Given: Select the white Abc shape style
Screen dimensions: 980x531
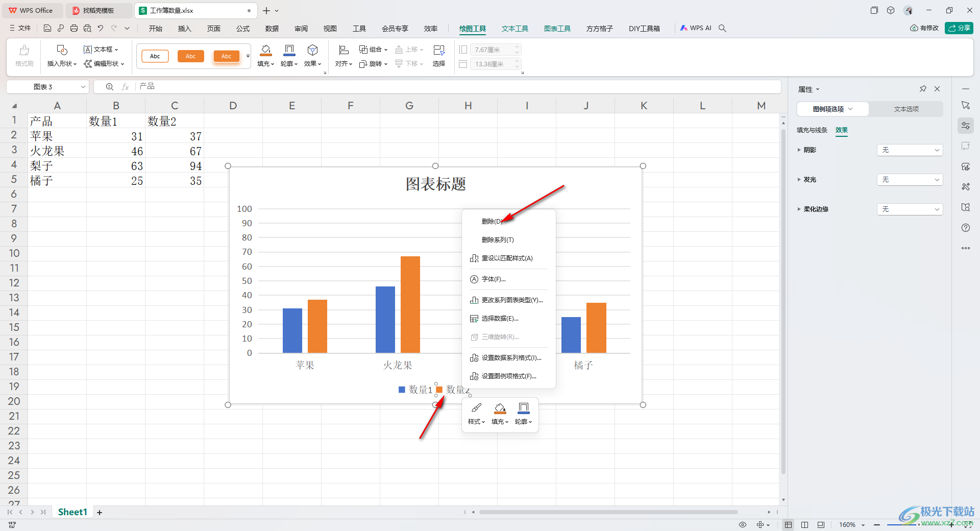Looking at the screenshot, I should coord(155,56).
